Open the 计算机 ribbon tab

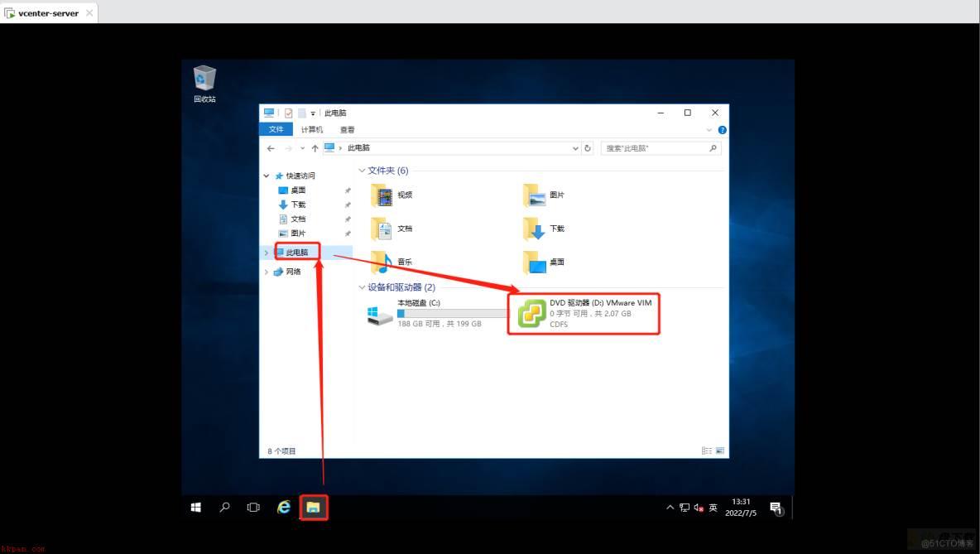312,129
